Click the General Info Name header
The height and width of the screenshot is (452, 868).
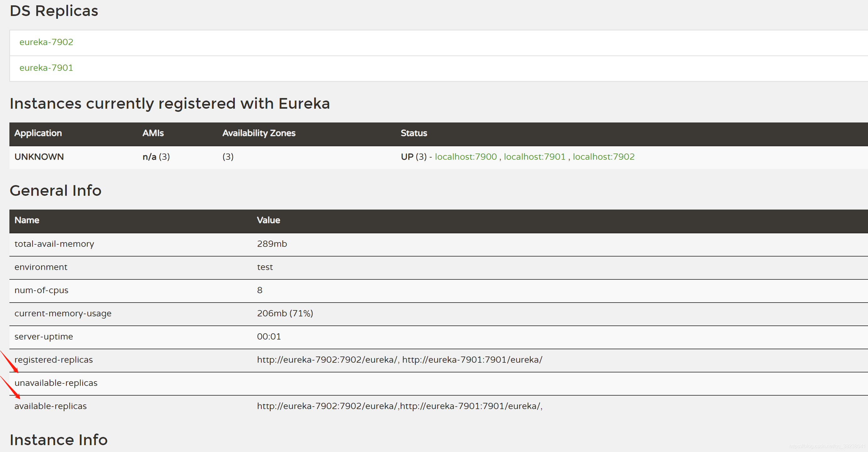tap(27, 220)
